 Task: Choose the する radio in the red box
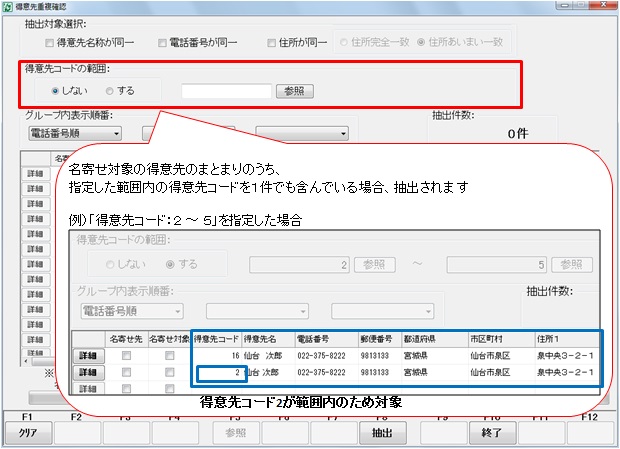click(110, 91)
